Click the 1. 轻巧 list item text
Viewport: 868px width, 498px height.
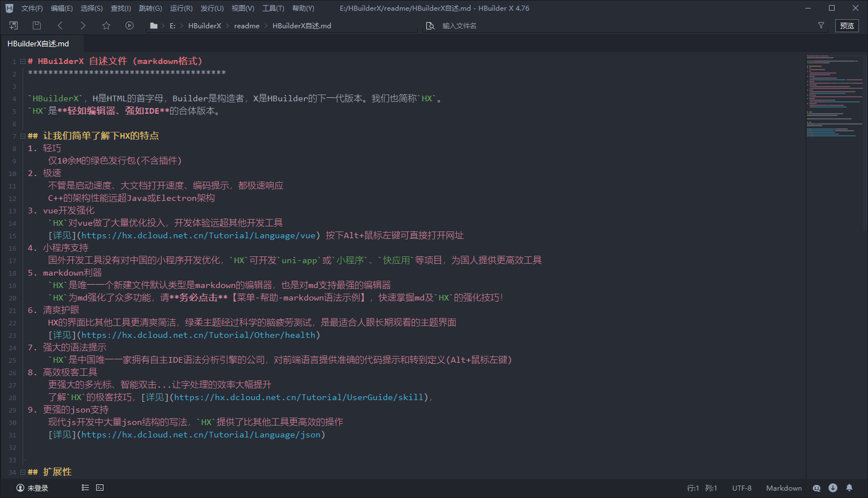point(44,148)
